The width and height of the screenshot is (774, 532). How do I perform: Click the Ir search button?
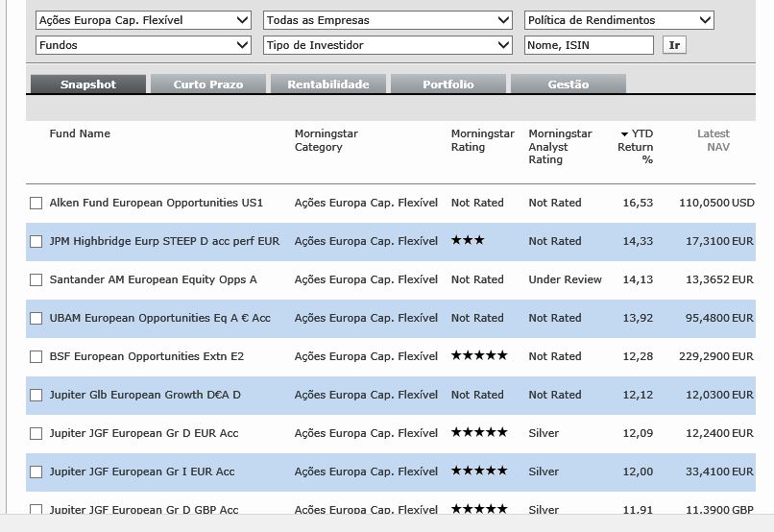(674, 45)
